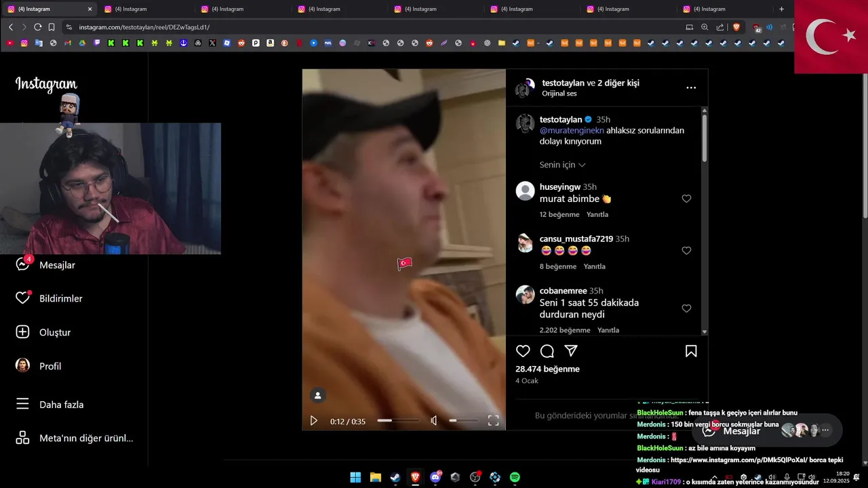View likes on cobanemree's comment
The width and height of the screenshot is (868, 488).
(x=565, y=330)
